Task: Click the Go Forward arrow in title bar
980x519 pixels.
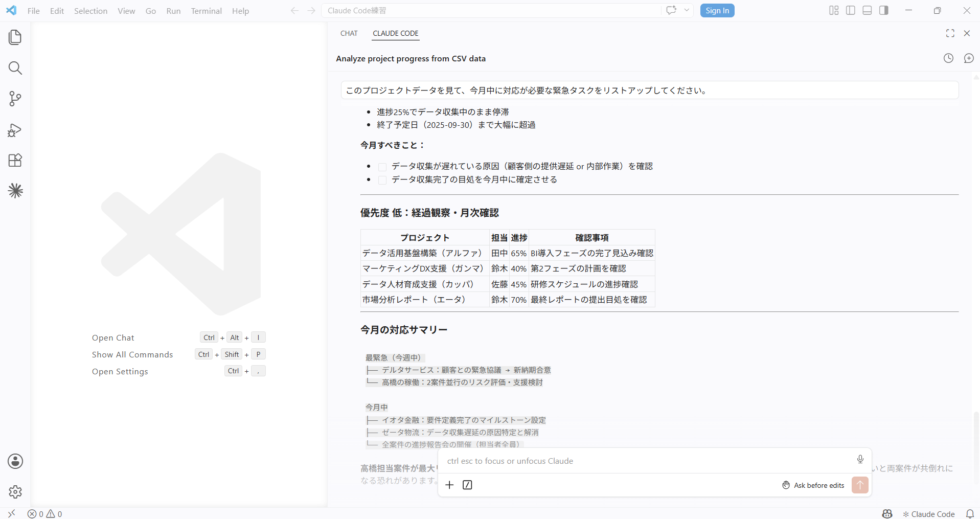Action: pyautogui.click(x=311, y=11)
